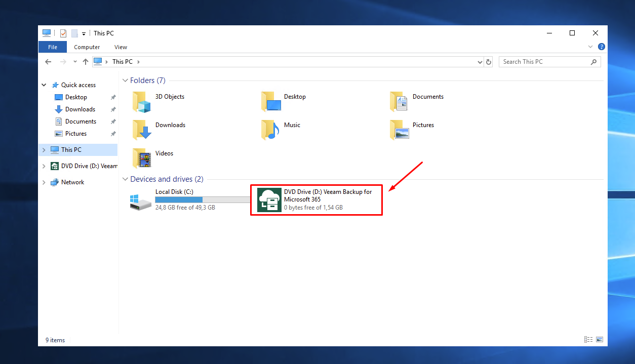Select Downloads under Quick access
This screenshot has height=364, width=635.
pos(80,109)
